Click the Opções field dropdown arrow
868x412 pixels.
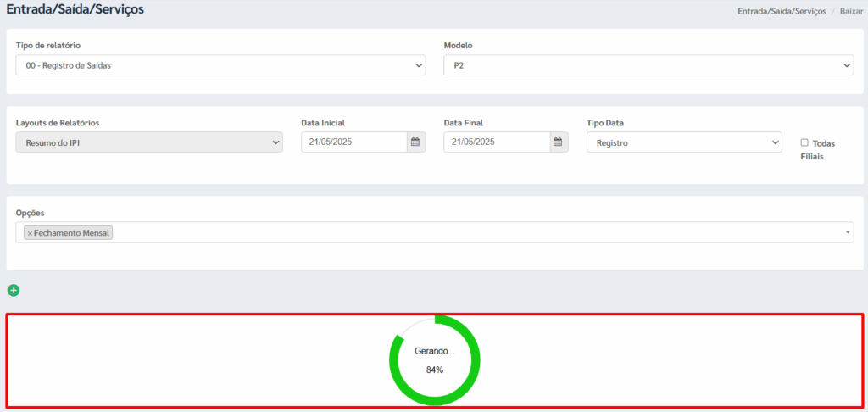[x=848, y=233]
